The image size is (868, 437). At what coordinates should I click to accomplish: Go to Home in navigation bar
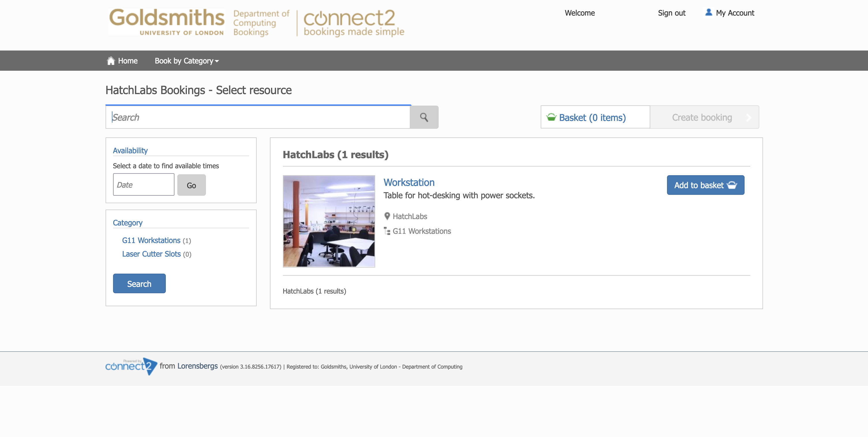122,61
